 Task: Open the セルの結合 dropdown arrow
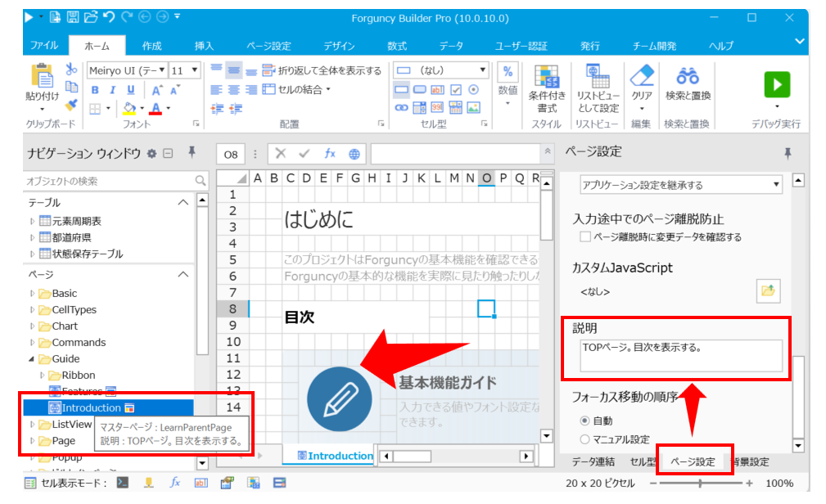tap(328, 89)
